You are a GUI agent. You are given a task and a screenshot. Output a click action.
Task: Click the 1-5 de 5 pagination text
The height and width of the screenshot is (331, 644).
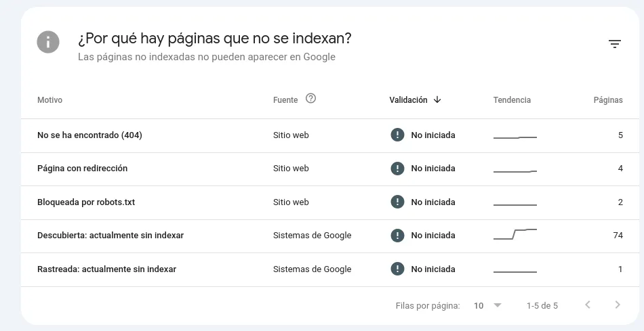pyautogui.click(x=542, y=305)
